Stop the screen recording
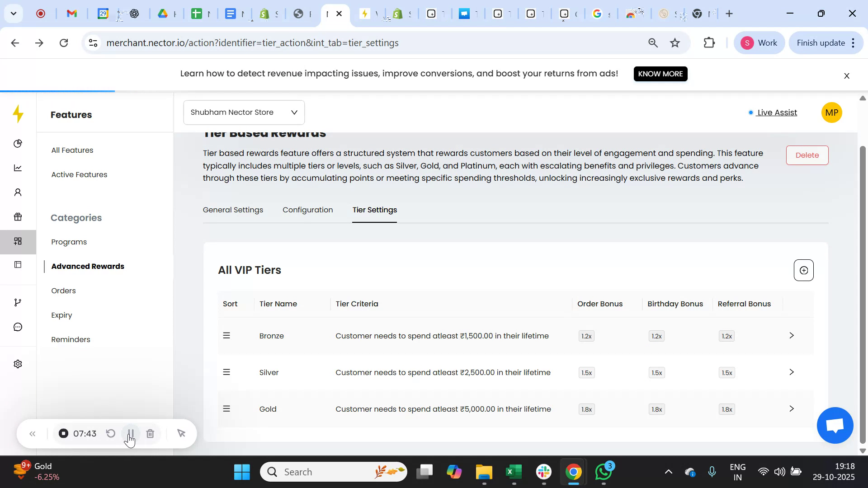Viewport: 868px width, 488px height. pos(63,433)
